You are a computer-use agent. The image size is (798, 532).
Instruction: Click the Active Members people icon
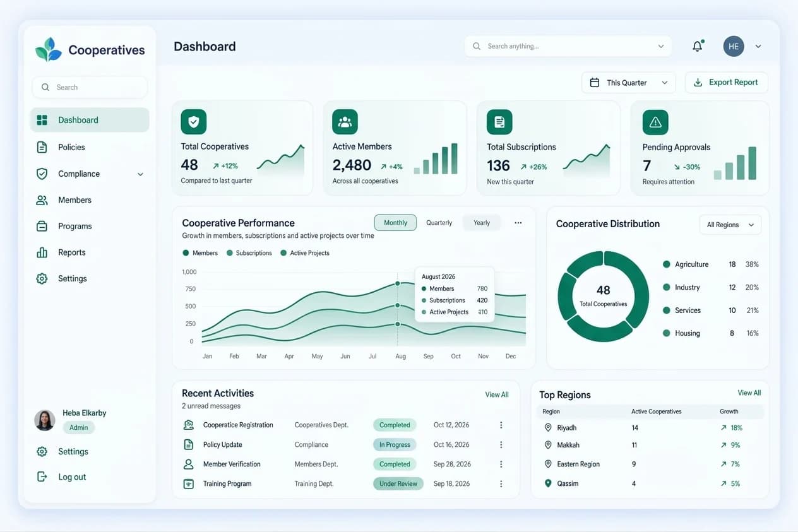point(345,122)
